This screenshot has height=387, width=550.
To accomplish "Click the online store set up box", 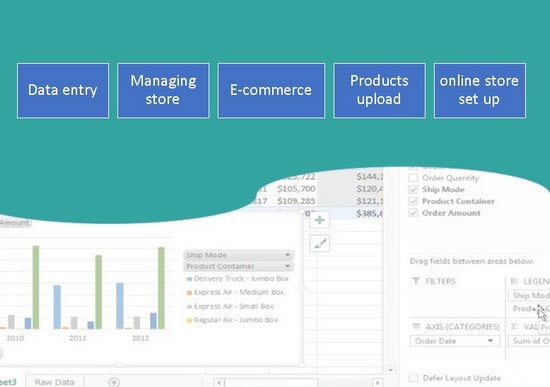I will coord(479,91).
